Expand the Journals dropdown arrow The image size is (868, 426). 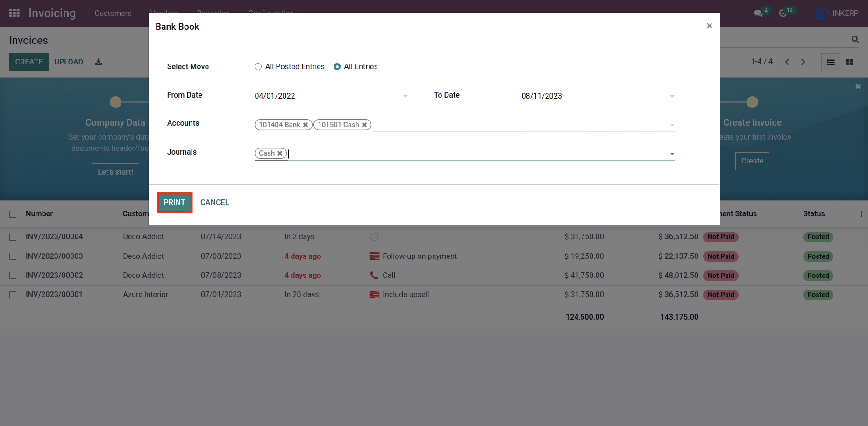[672, 154]
